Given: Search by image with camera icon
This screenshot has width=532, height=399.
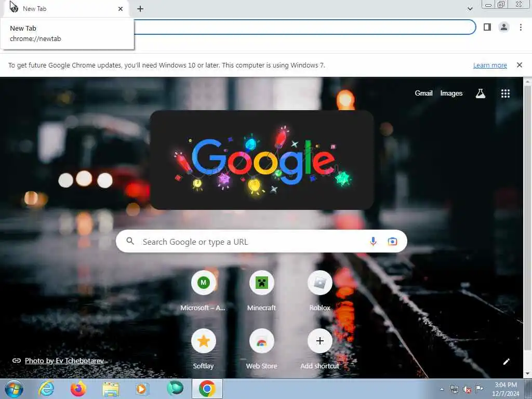Looking at the screenshot, I should 392,241.
